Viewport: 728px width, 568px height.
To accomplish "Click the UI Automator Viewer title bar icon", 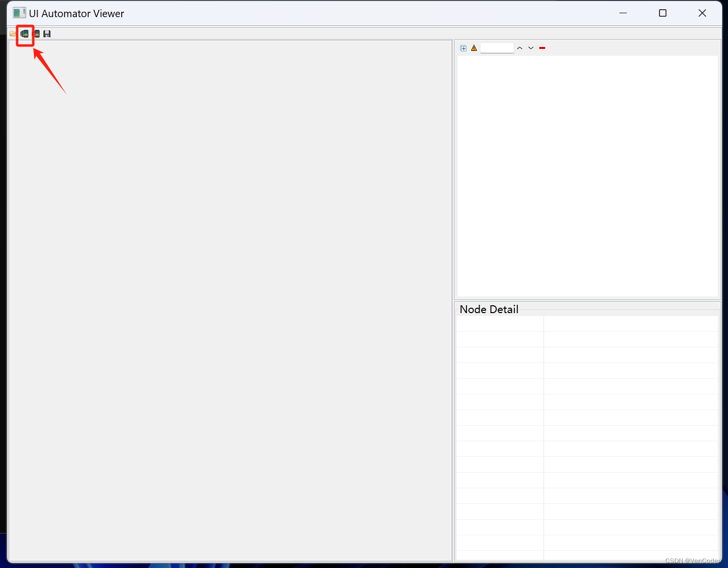I will click(19, 13).
